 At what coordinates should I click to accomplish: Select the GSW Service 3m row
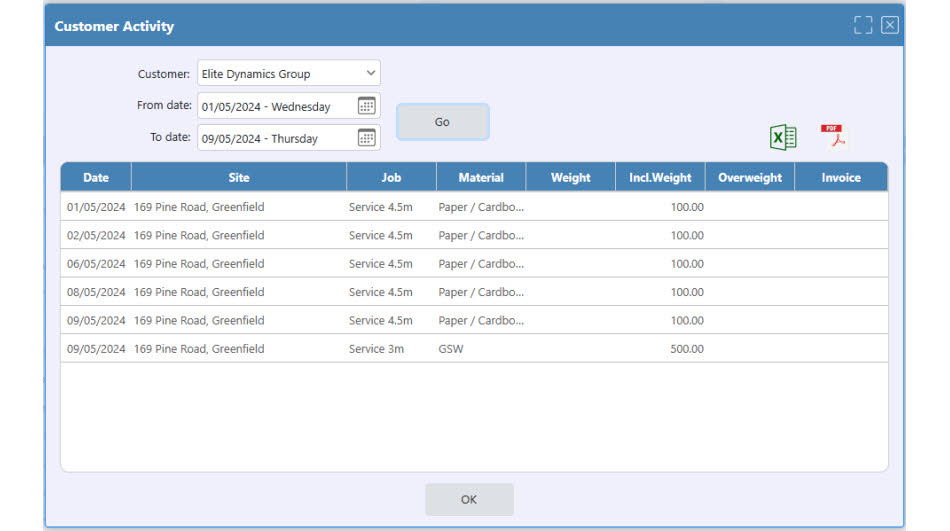pos(474,349)
